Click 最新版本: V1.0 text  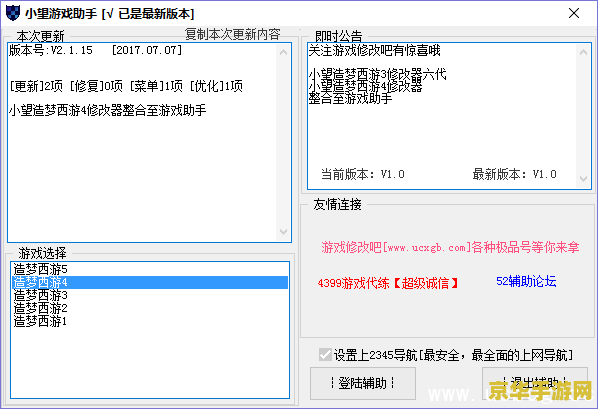point(514,174)
